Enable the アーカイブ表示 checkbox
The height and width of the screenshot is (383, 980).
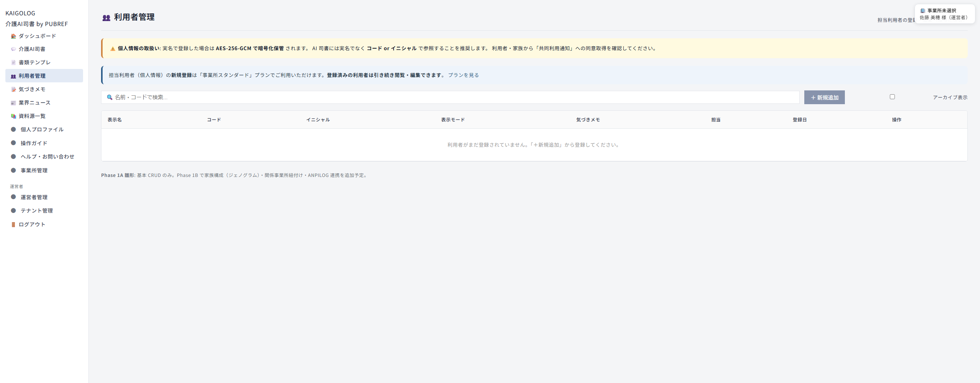pos(892,97)
